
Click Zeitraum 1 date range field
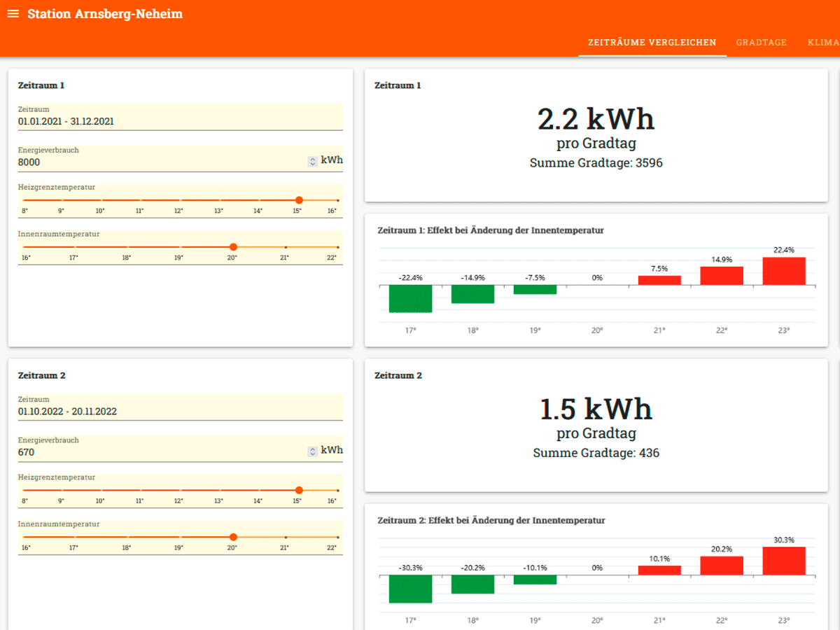[x=181, y=117]
